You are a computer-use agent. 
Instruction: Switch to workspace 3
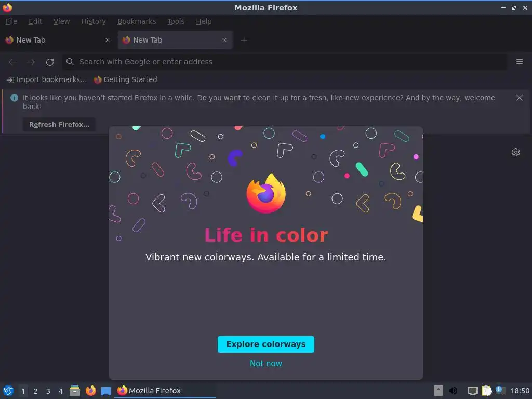(x=48, y=391)
